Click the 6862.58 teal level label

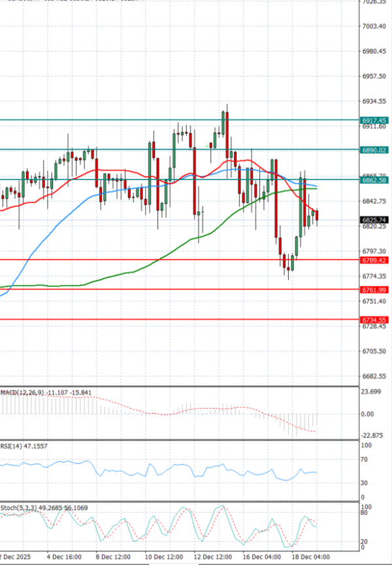pyautogui.click(x=374, y=180)
